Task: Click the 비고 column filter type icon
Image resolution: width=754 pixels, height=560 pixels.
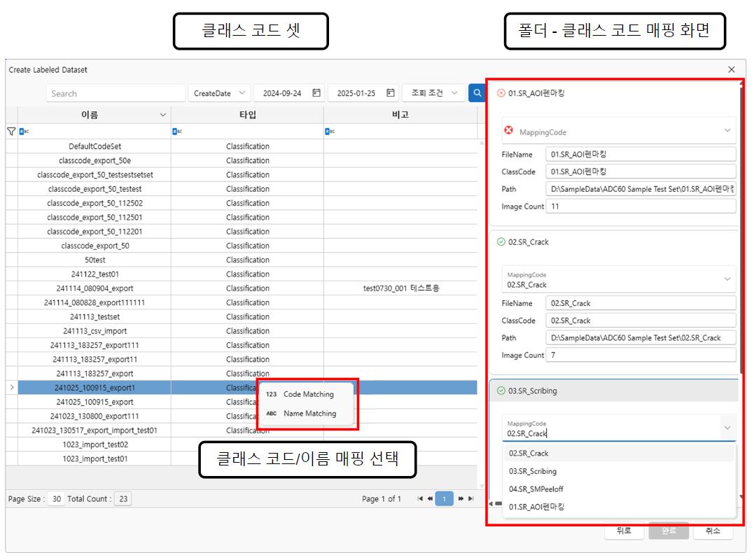Action: (329, 131)
